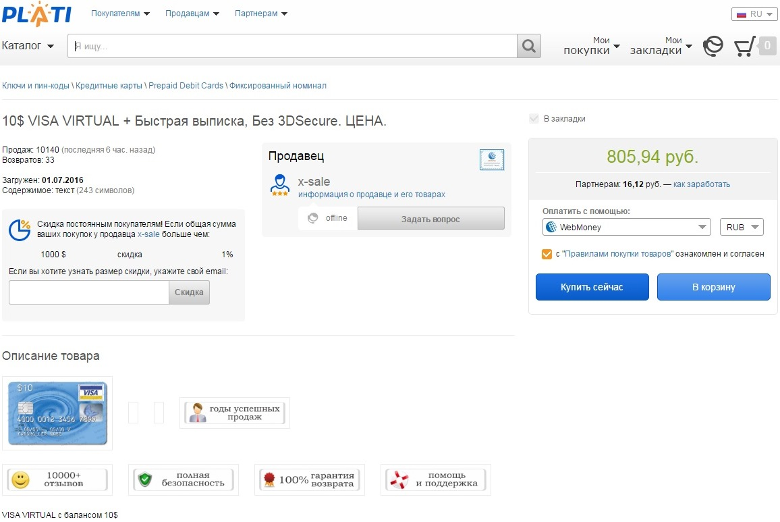Click the Описание товара heading
The width and height of the screenshot is (780, 522).
51,356
